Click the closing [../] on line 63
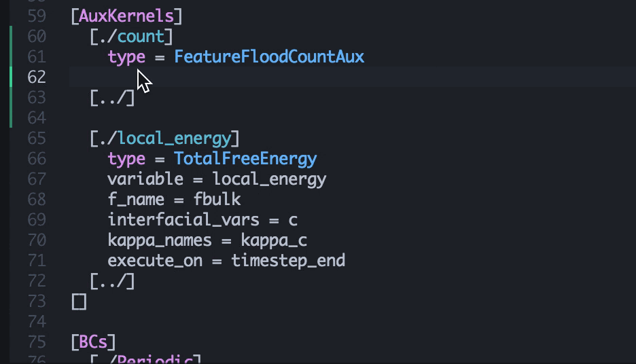This screenshot has height=364, width=636. pyautogui.click(x=112, y=98)
